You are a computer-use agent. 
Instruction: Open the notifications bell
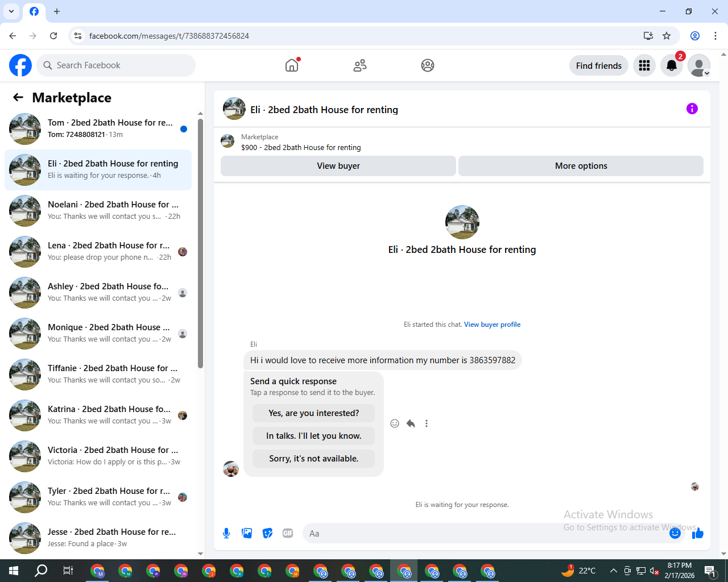[x=672, y=65]
